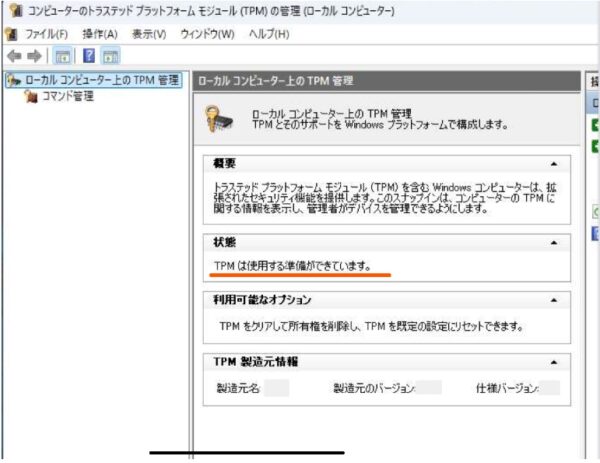Open the ファイル(F) menu
This screenshot has height=463, width=600.
[47, 34]
